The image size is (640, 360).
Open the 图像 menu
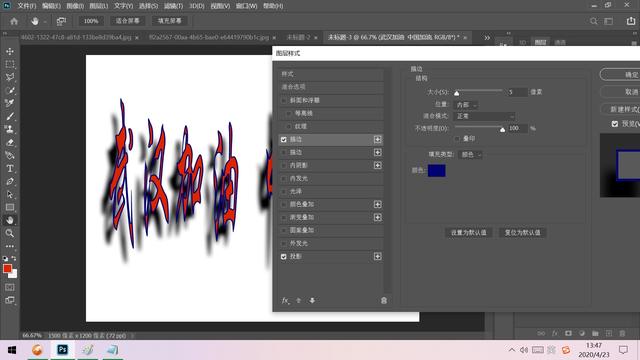[x=75, y=6]
